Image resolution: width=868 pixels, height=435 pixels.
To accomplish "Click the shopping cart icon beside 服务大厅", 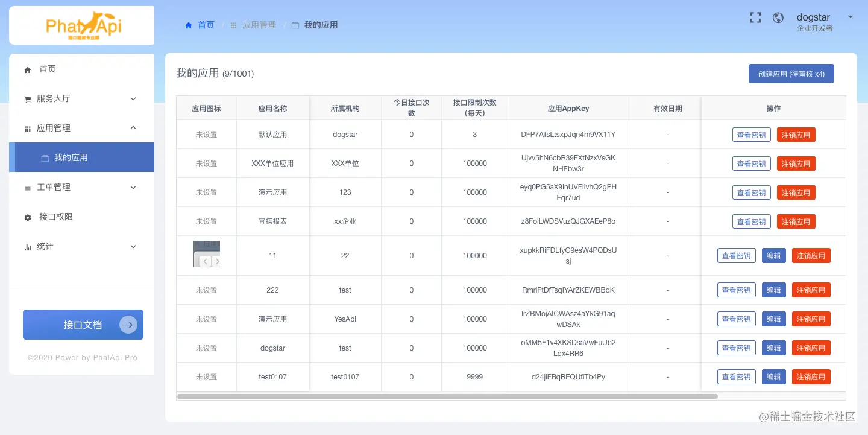I will click(x=28, y=100).
